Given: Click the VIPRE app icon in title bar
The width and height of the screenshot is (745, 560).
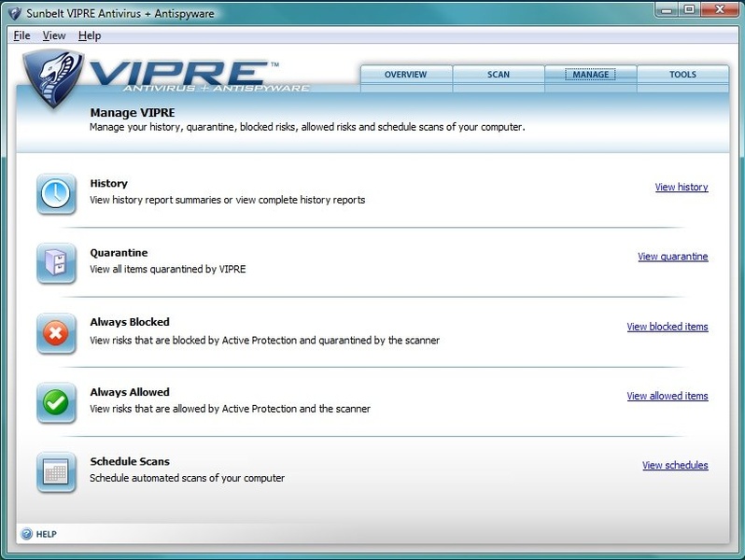Looking at the screenshot, I should click(x=14, y=13).
